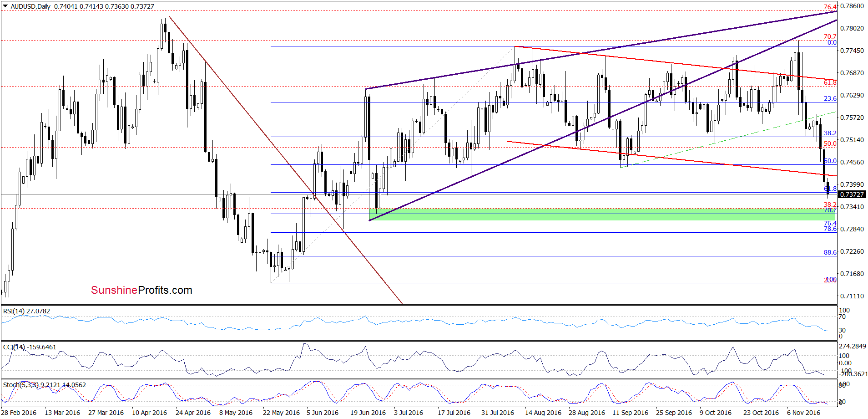
Task: Click the 0.73990 price axis label
Action: click(852, 184)
